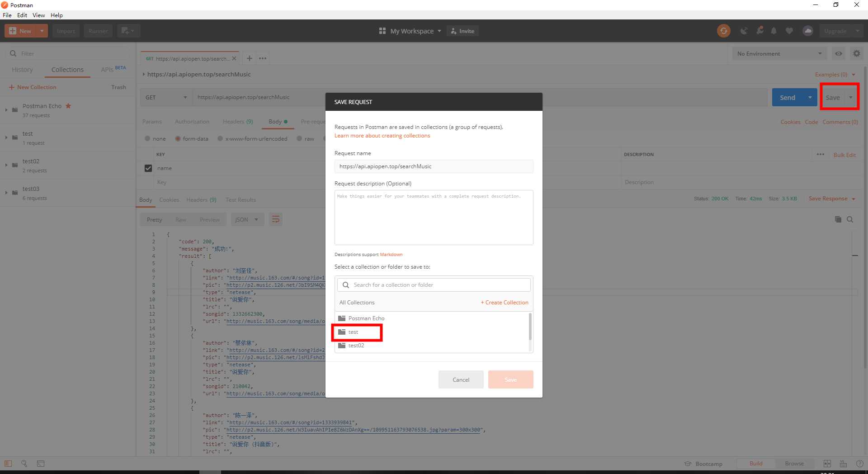Click the two-pane view icon

[827, 464]
